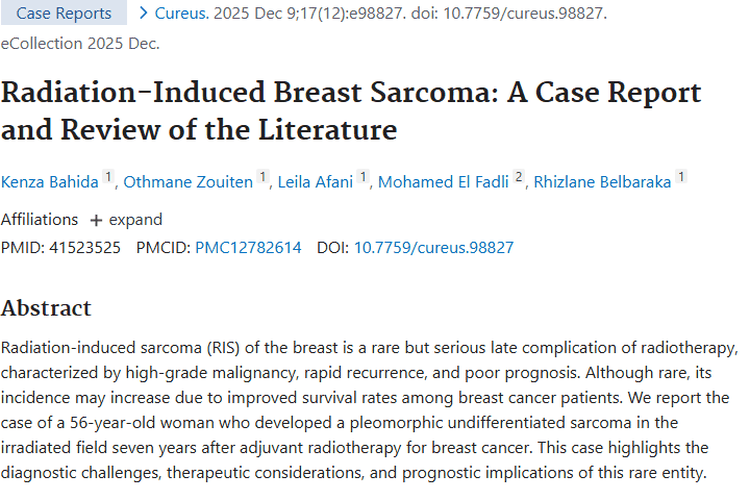The height and width of the screenshot is (500, 750).
Task: Click affiliation superscript 1 after Rhizlane Belbaraka
Action: [681, 178]
